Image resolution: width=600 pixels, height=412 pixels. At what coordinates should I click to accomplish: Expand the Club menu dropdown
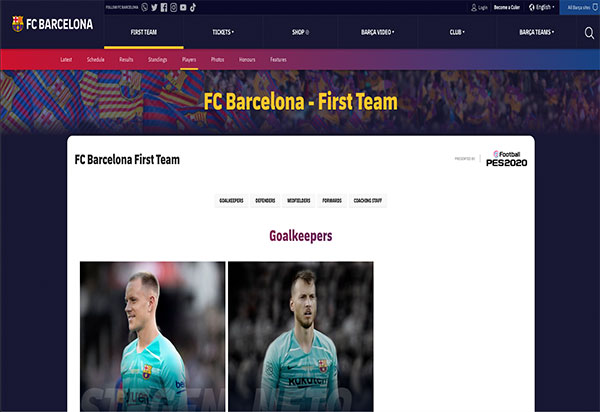[x=457, y=32]
